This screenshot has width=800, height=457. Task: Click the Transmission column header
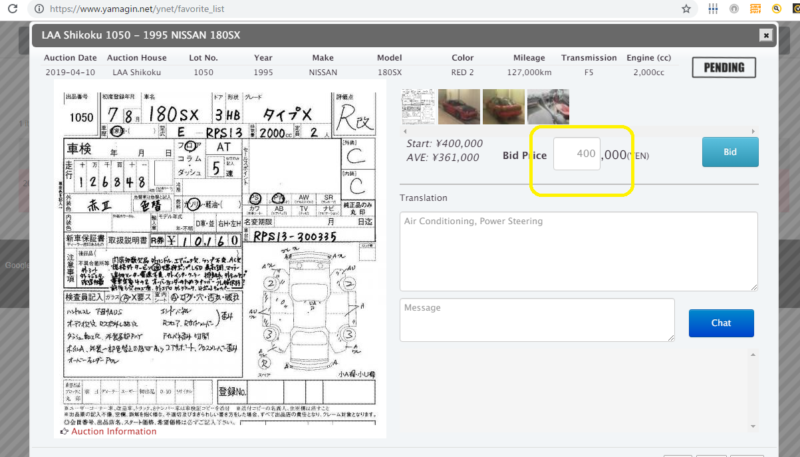pos(589,58)
